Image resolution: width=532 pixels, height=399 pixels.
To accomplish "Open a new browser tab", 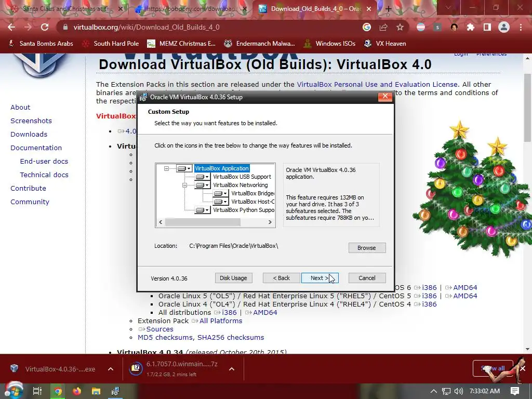I will (389, 9).
